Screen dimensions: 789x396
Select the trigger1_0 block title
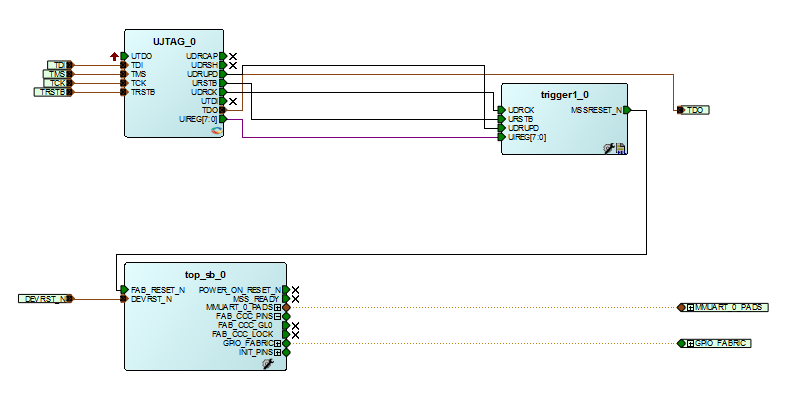(565, 95)
